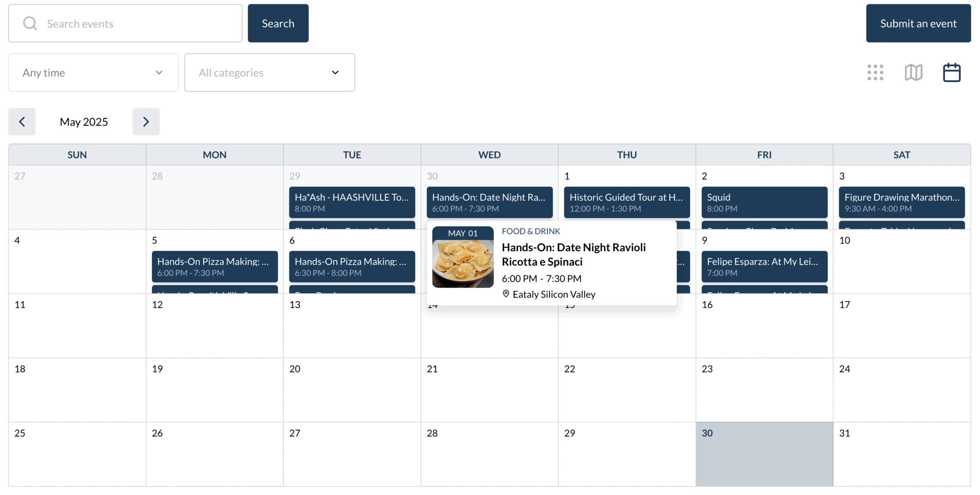The image size is (980, 495).
Task: Switch to map view icon
Action: click(913, 72)
